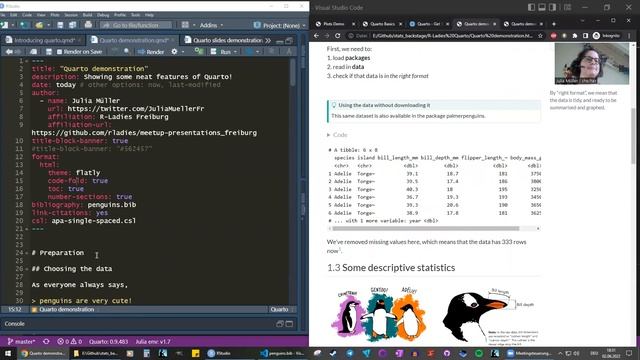Click the sync changes icon in VS Code status bar

tap(46, 342)
